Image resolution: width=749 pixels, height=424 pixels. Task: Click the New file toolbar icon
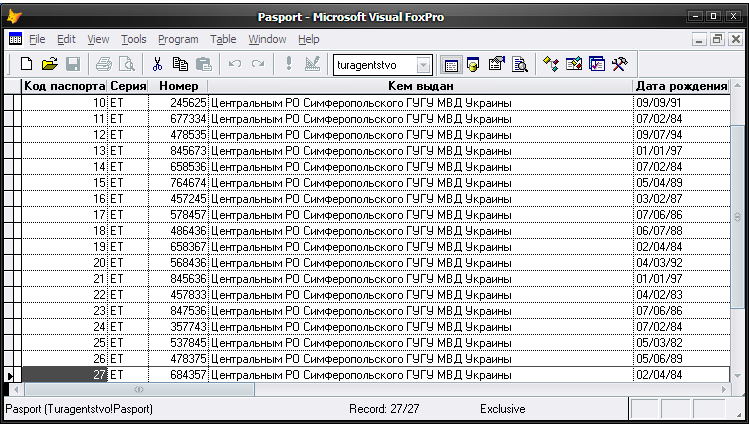point(26,64)
